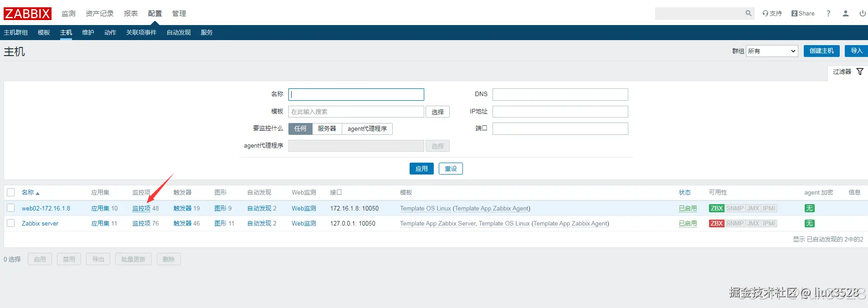The width and height of the screenshot is (868, 308).
Task: Go to 动作 submenu
Action: (x=110, y=32)
